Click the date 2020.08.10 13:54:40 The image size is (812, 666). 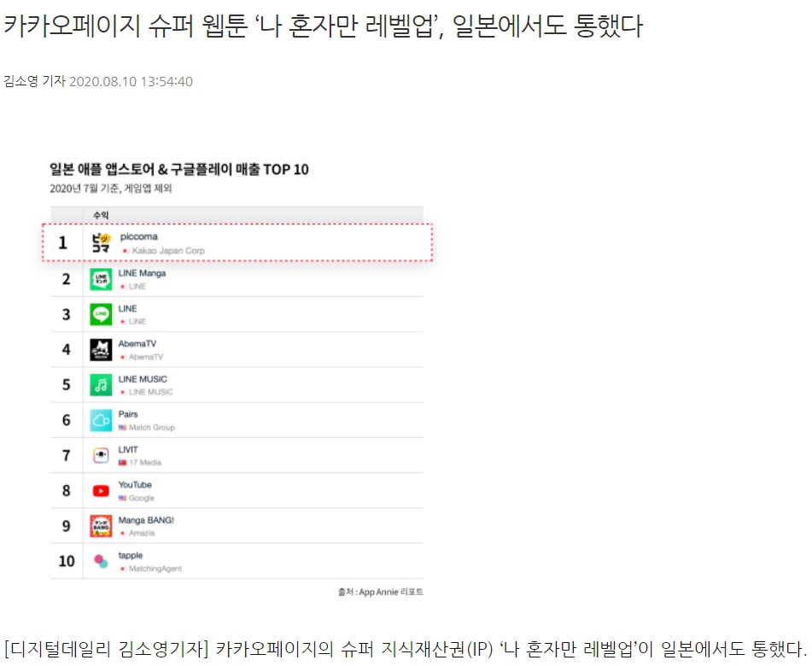pyautogui.click(x=131, y=82)
